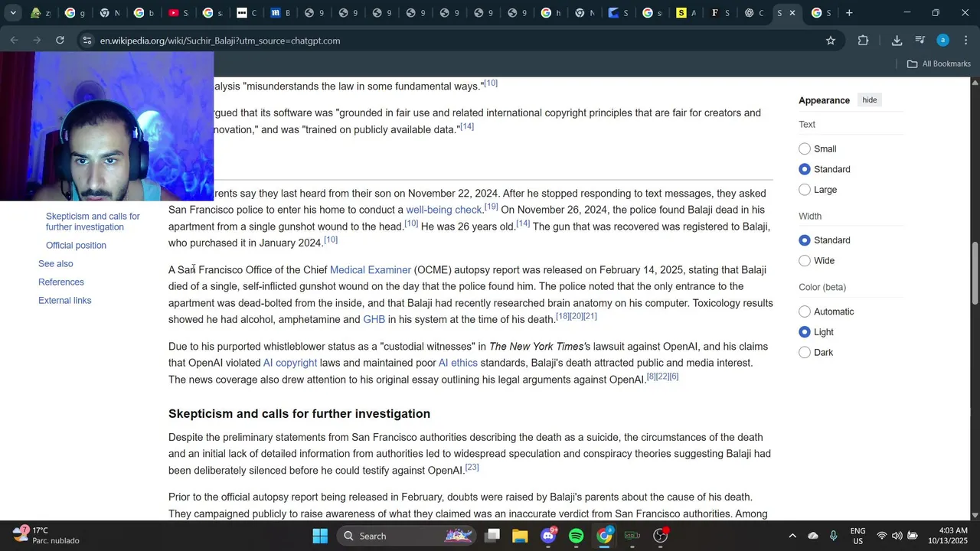This screenshot has width=980, height=551.
Task: Open All Bookmarks folder
Action: [939, 64]
